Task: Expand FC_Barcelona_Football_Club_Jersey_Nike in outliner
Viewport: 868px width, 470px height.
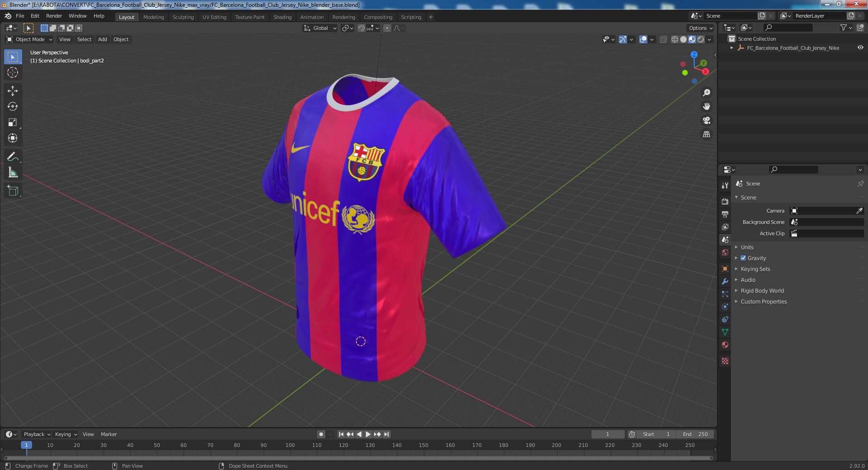Action: (732, 47)
